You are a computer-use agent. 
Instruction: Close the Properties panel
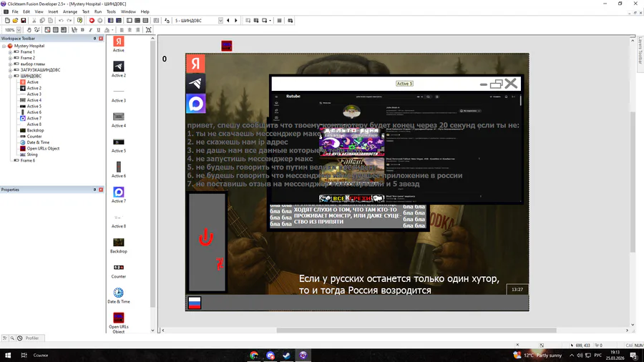pyautogui.click(x=101, y=190)
